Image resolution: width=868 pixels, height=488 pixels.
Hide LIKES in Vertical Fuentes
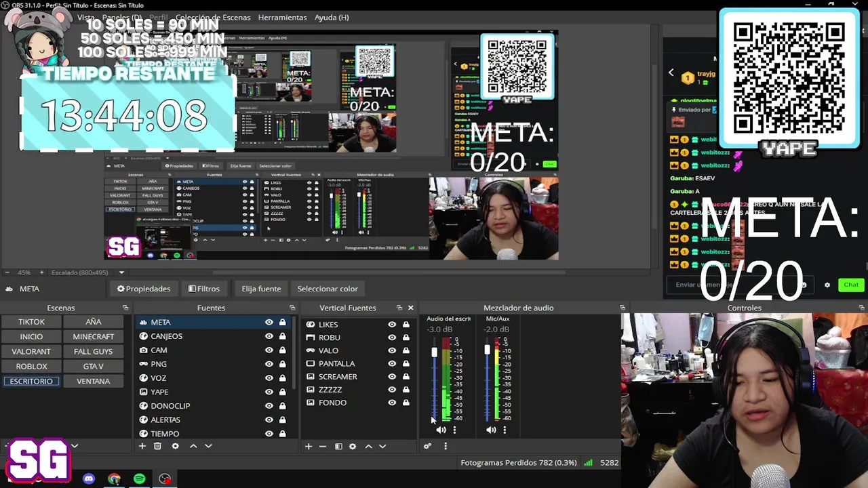coord(392,325)
